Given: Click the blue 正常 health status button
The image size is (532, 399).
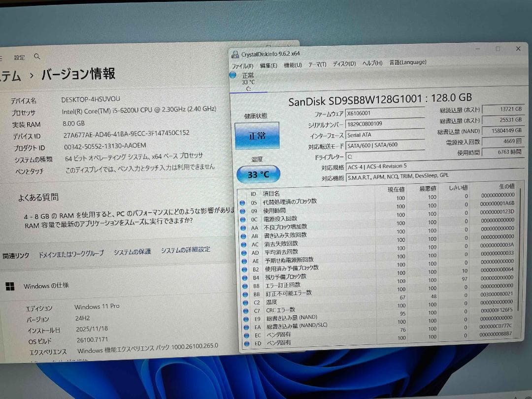Looking at the screenshot, I should pos(257,136).
